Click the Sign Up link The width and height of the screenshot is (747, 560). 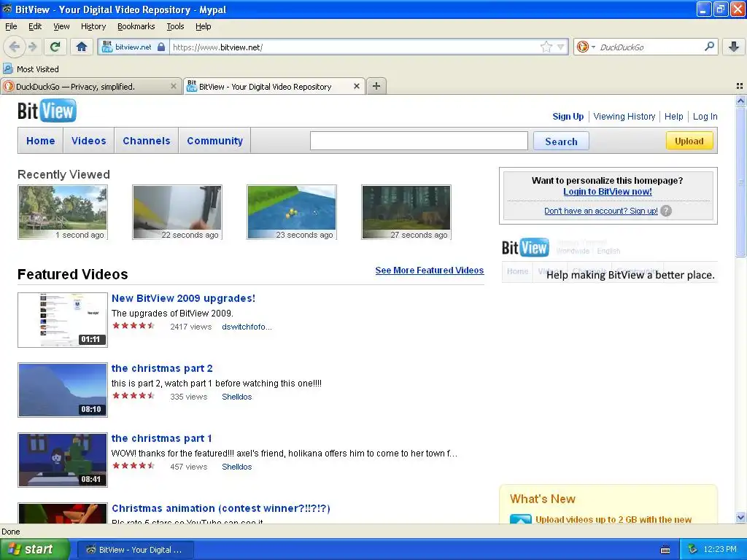[568, 116]
